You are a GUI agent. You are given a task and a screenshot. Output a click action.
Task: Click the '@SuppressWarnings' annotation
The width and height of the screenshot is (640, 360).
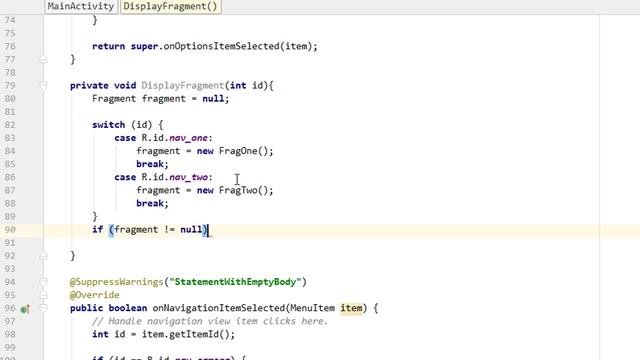coord(116,282)
